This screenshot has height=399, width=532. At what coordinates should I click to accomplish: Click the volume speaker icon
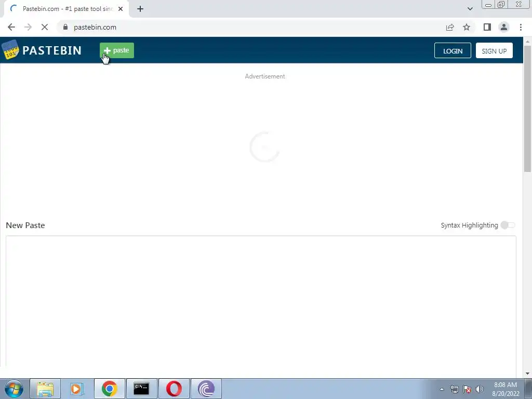click(480, 389)
